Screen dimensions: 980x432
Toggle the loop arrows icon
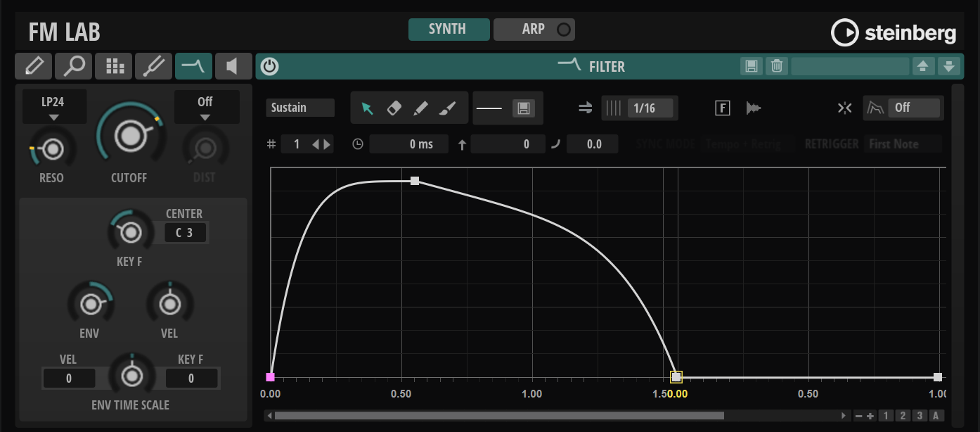pos(585,108)
